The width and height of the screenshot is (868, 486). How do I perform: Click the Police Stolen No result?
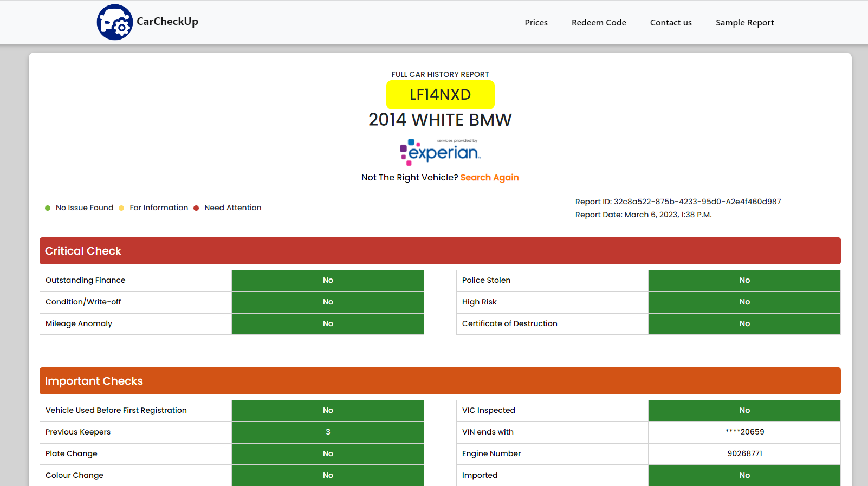pos(744,281)
